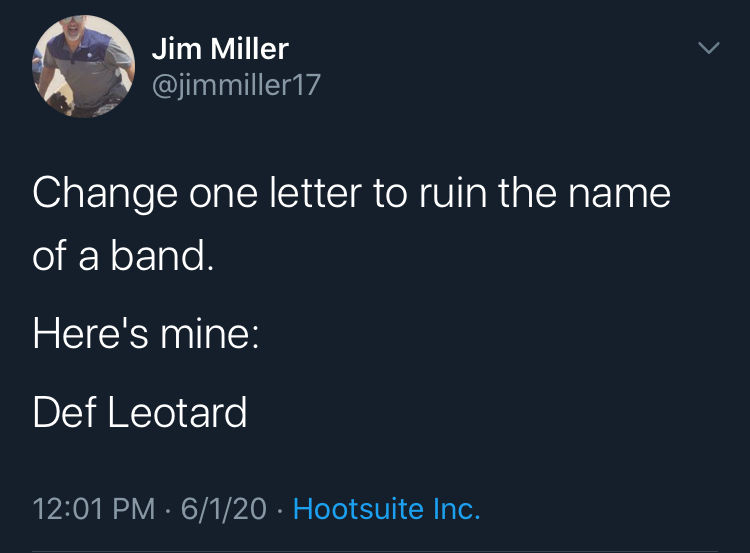
Task: Click the "Here's mine:" line
Action: tap(145, 333)
